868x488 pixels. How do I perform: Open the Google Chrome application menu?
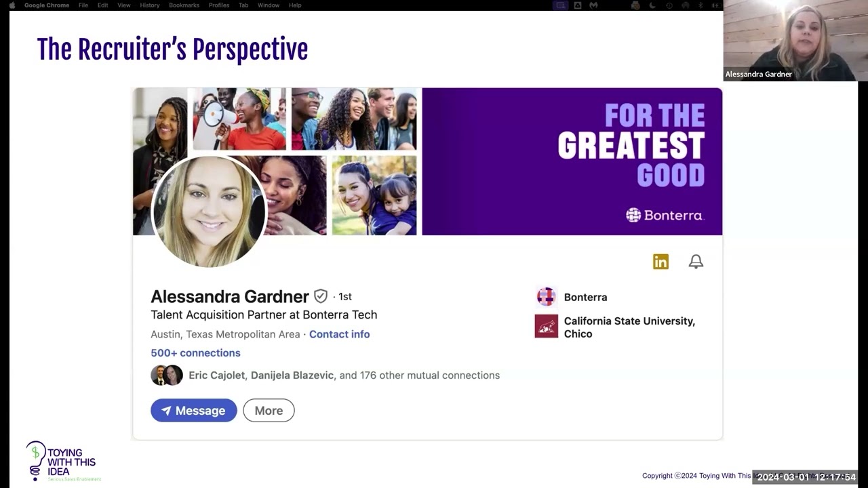47,5
